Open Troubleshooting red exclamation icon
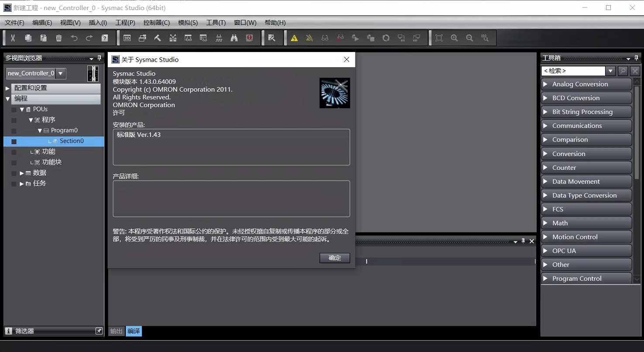This screenshot has height=352, width=644. pos(249,38)
